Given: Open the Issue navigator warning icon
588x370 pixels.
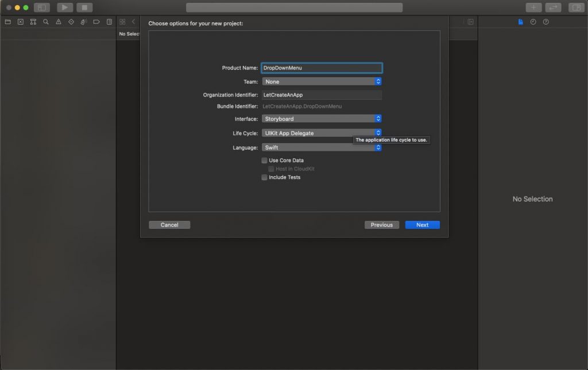Looking at the screenshot, I should (x=59, y=22).
